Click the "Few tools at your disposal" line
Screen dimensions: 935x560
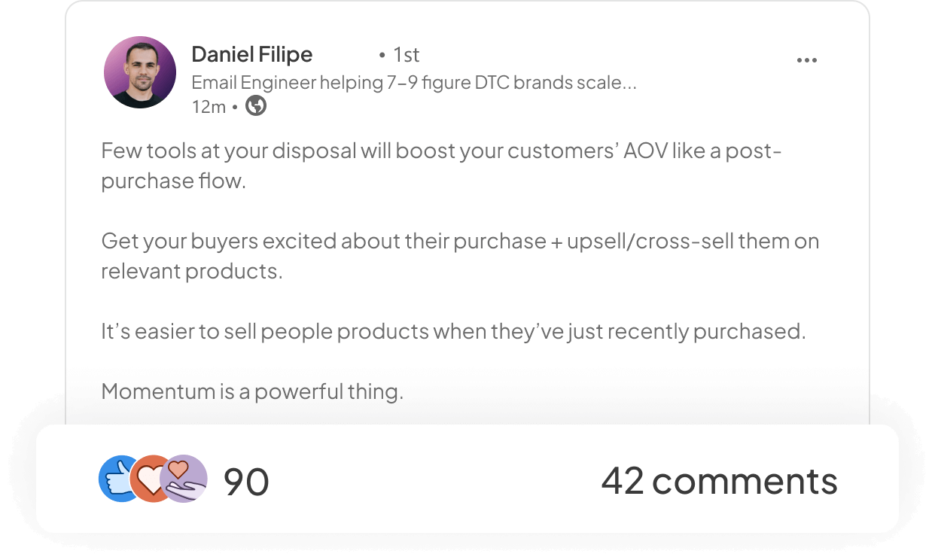click(442, 151)
